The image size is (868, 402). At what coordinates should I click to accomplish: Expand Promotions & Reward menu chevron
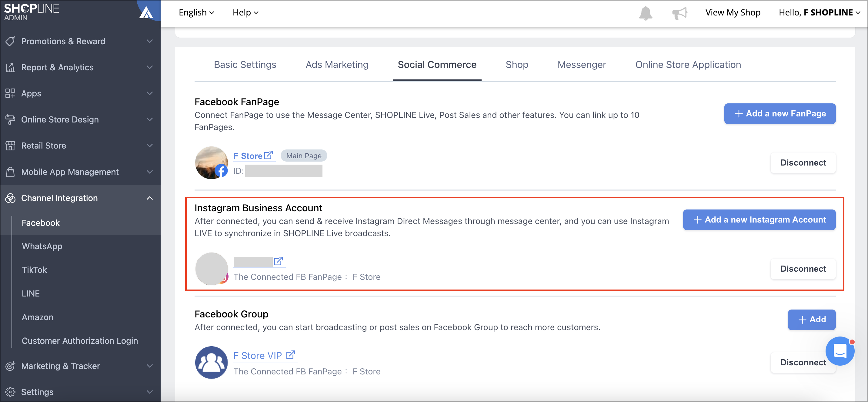click(150, 41)
